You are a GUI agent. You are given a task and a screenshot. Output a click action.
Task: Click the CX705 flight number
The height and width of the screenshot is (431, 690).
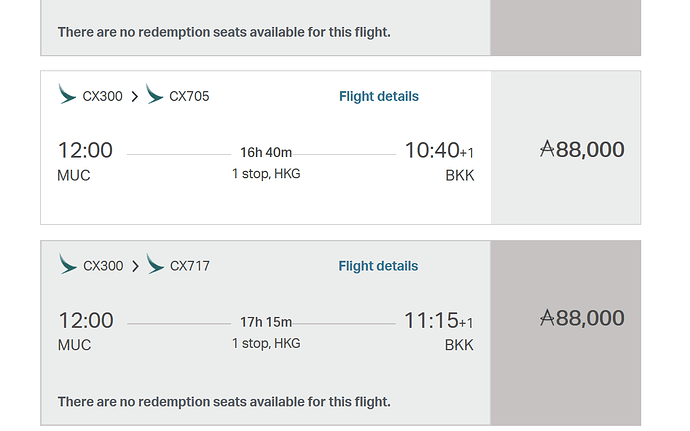[x=189, y=97]
